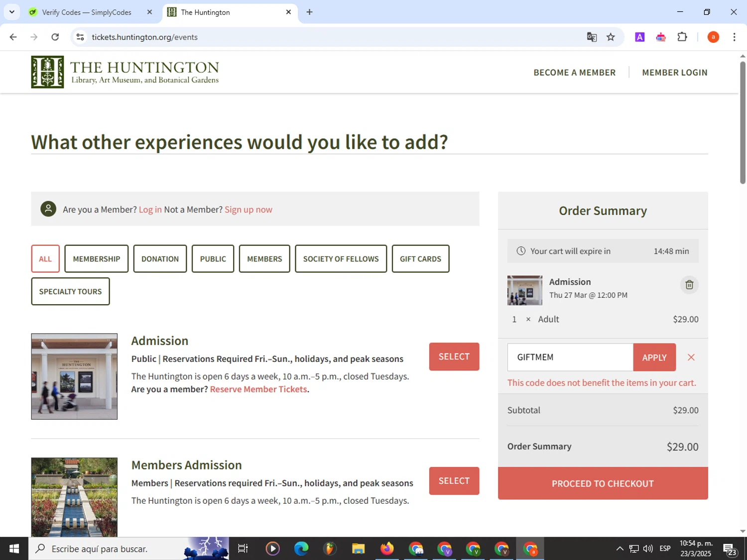The height and width of the screenshot is (560, 747).
Task: Click the network icon in system tray
Action: click(x=633, y=549)
